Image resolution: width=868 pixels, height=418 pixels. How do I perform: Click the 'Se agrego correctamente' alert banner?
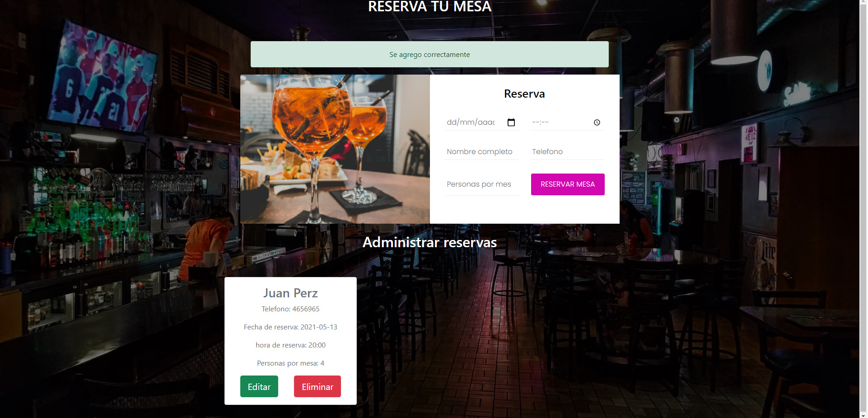pos(429,55)
